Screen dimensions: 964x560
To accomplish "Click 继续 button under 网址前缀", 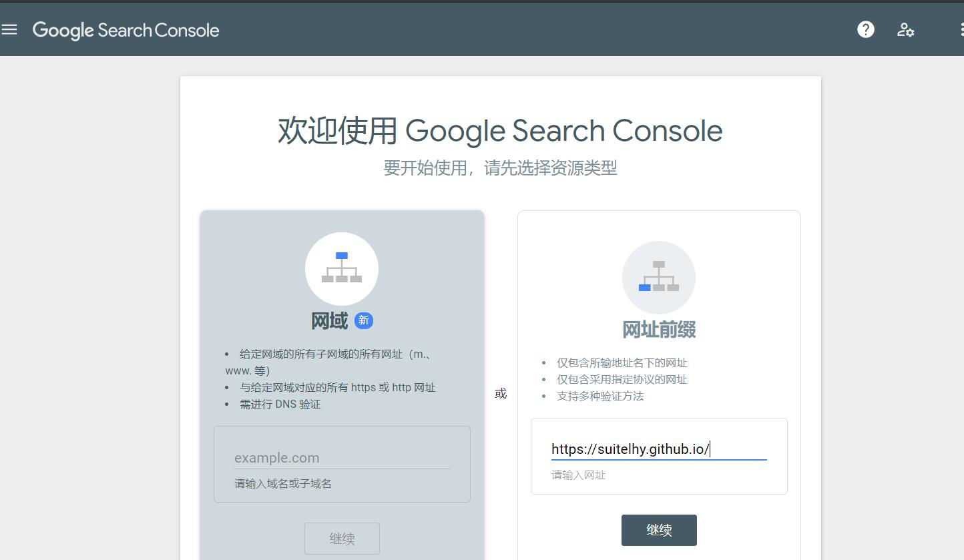I will click(x=659, y=530).
